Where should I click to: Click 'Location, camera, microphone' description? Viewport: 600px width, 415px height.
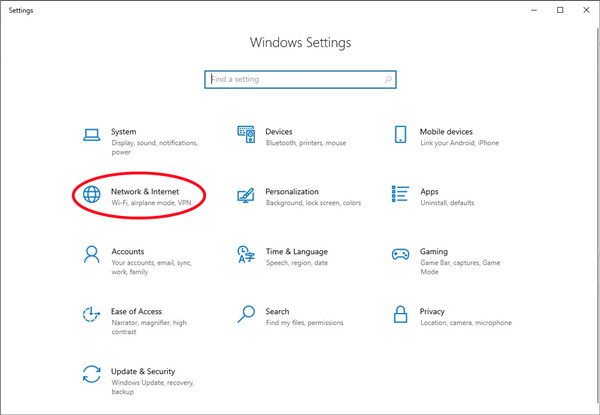click(x=466, y=323)
